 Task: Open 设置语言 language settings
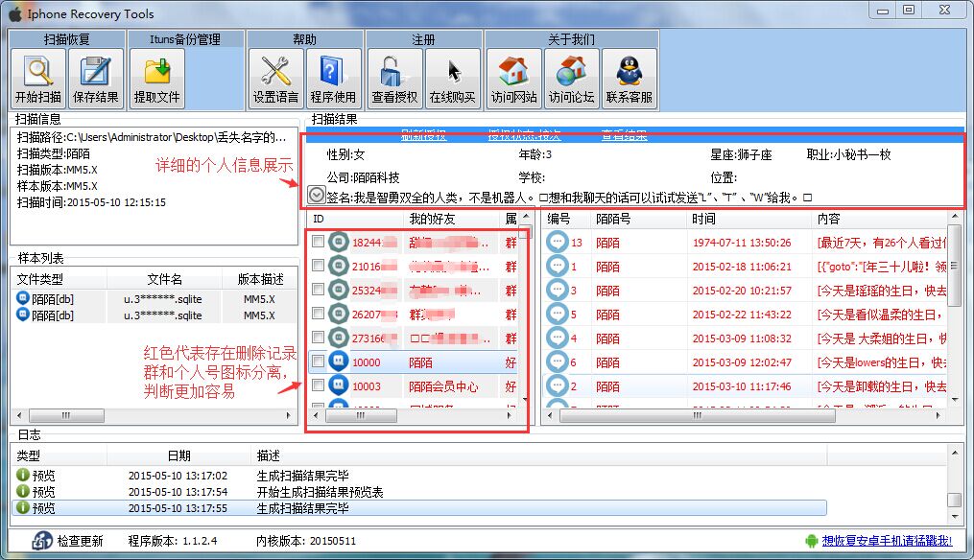pyautogui.click(x=275, y=79)
